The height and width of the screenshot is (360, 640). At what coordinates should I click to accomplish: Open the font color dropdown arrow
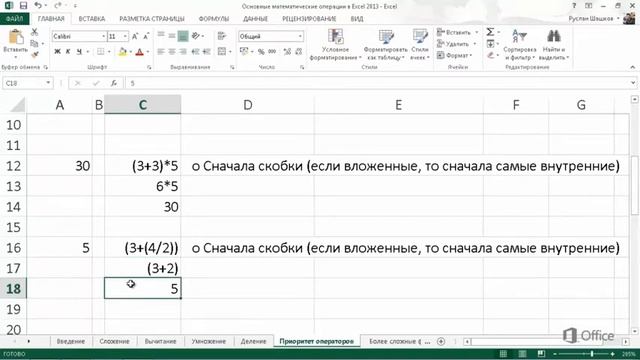[x=147, y=52]
